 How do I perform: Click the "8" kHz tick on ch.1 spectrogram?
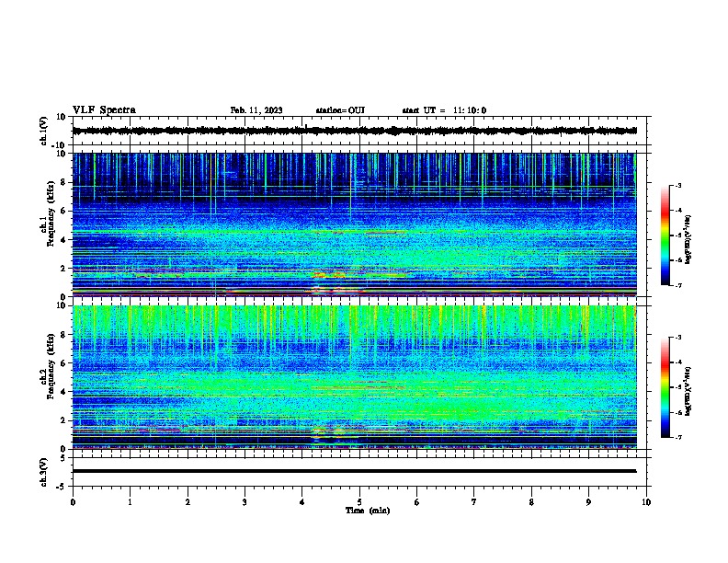63,182
